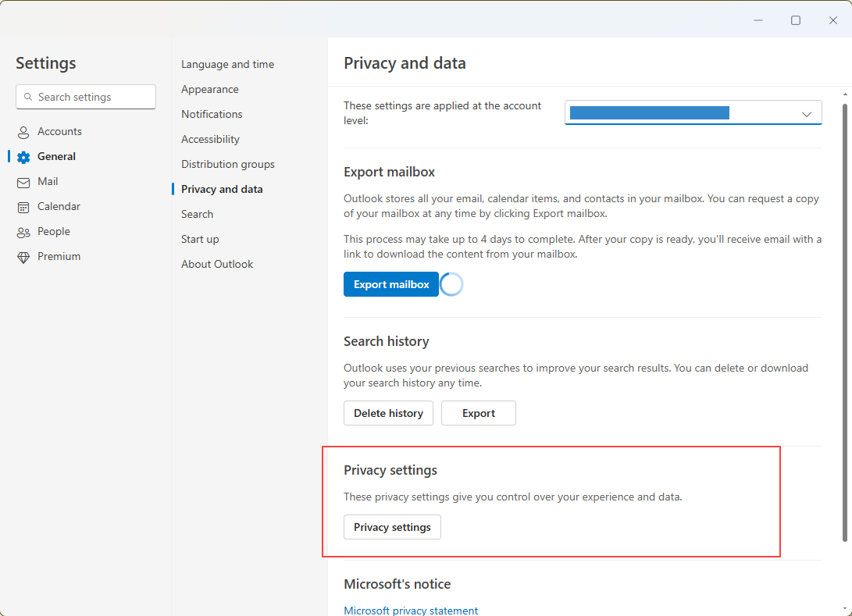Click the Microsoft's notice heading

point(397,585)
